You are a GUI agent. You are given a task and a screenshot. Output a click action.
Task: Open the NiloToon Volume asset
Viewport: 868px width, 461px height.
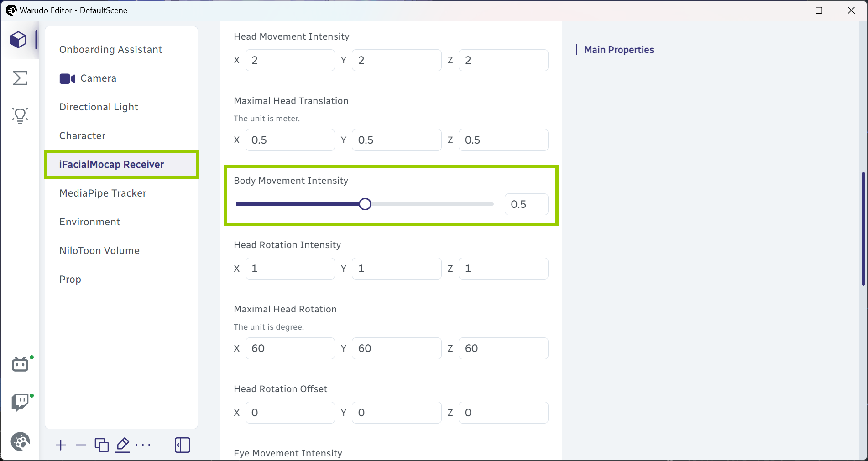(x=99, y=251)
